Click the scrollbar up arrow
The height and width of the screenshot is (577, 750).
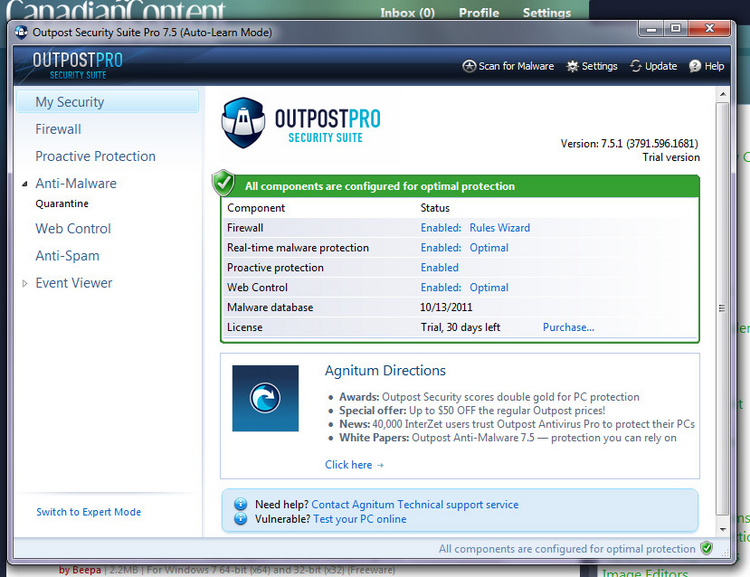(x=722, y=94)
